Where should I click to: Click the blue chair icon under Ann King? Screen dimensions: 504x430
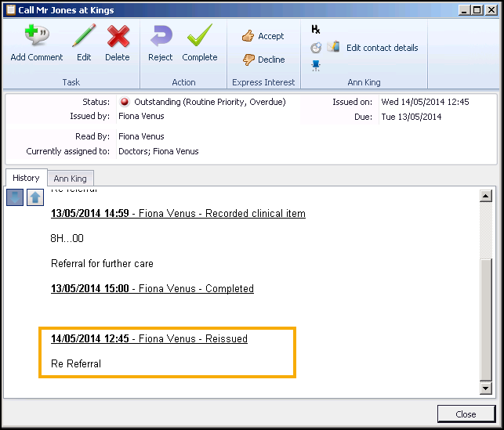tap(316, 65)
